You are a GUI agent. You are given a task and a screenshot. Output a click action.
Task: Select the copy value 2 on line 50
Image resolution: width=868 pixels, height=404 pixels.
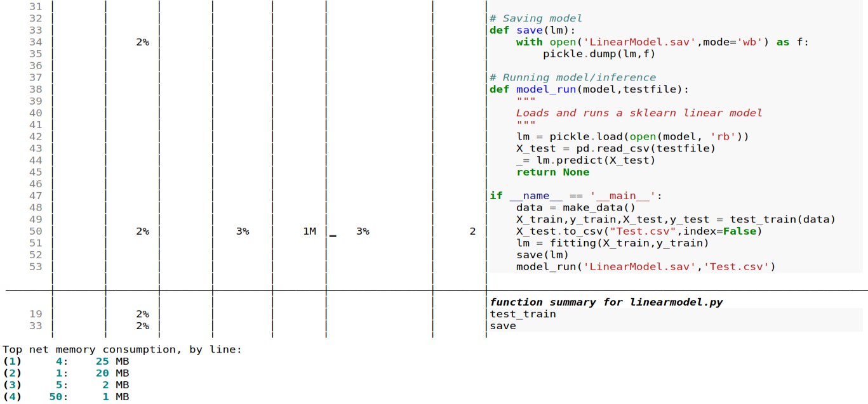pos(472,231)
